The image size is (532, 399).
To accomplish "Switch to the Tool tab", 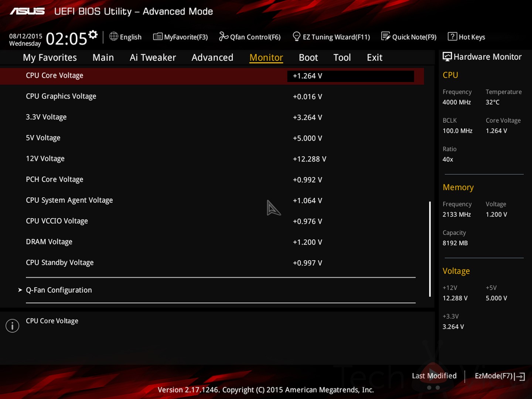I will (342, 58).
